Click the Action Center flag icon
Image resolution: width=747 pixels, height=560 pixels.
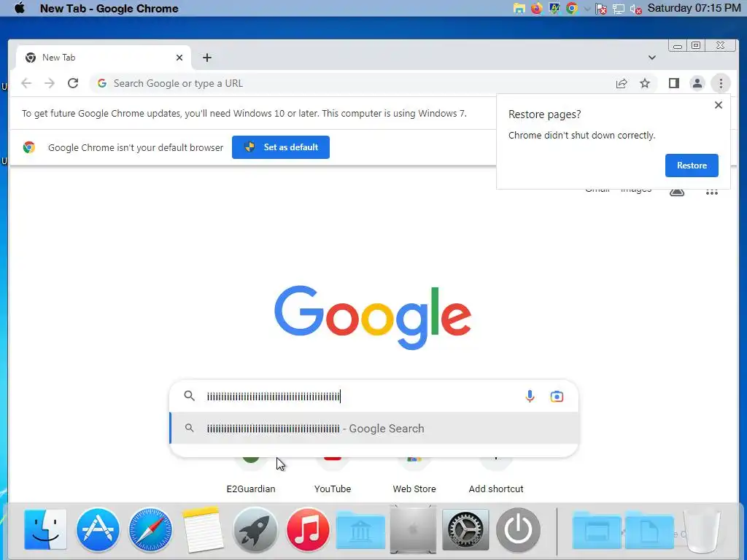tap(601, 9)
